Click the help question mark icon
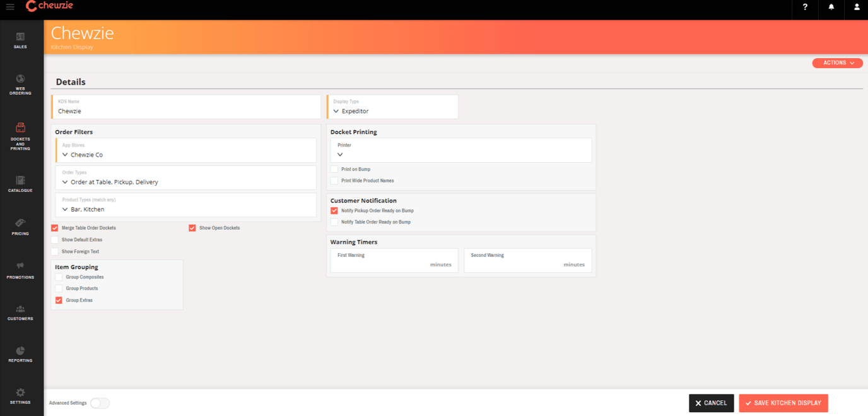Image resolution: width=868 pixels, height=416 pixels. click(x=805, y=7)
